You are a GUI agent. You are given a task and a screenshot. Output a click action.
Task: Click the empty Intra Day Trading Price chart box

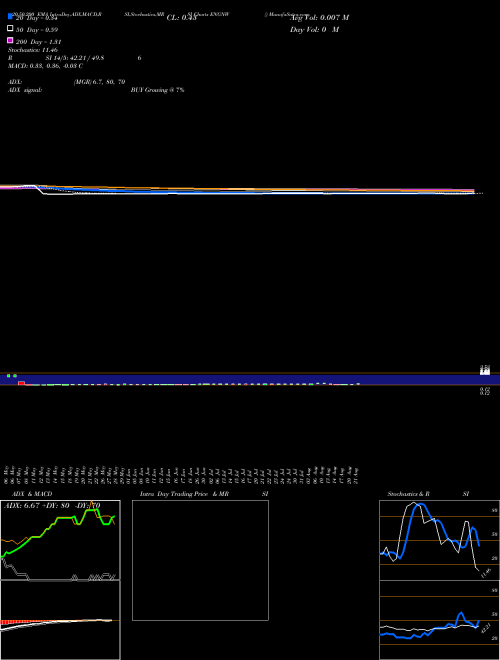200,560
